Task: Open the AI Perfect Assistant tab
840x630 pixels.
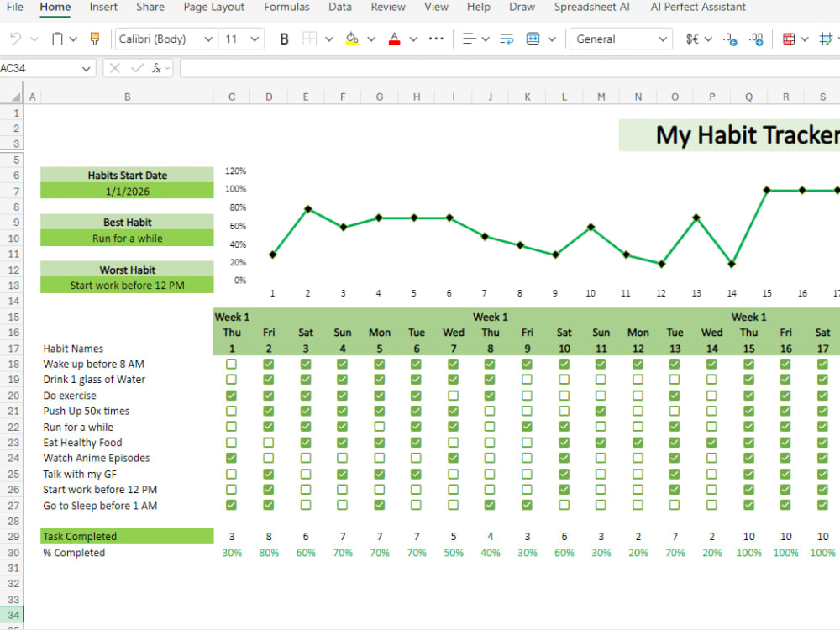Action: pos(698,7)
